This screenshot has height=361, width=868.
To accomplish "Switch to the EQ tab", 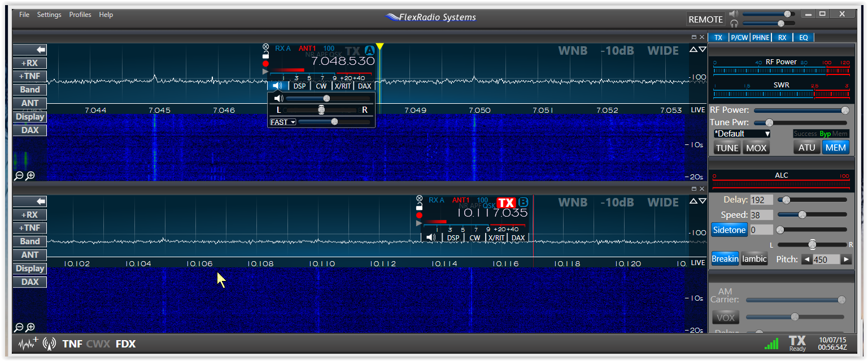I will coord(804,37).
